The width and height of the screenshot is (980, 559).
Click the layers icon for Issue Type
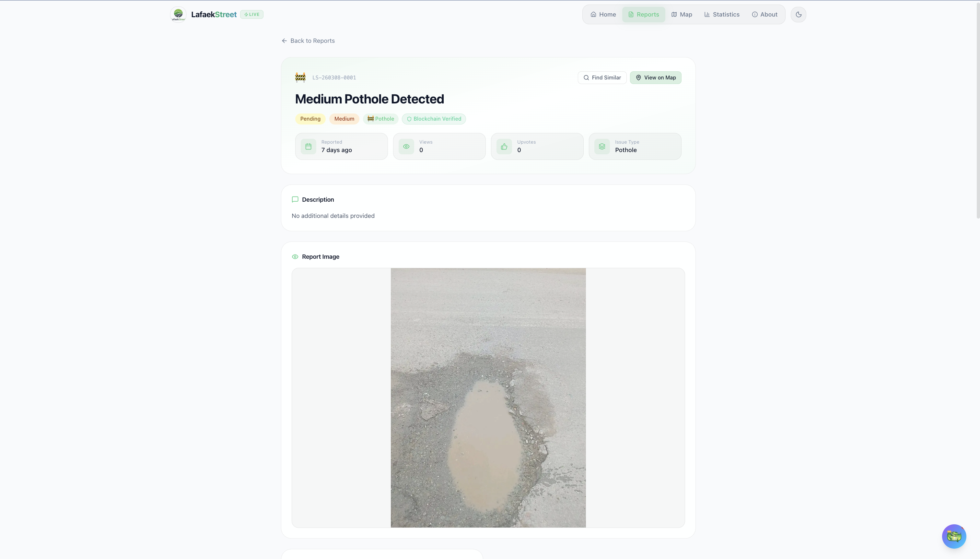click(x=602, y=146)
